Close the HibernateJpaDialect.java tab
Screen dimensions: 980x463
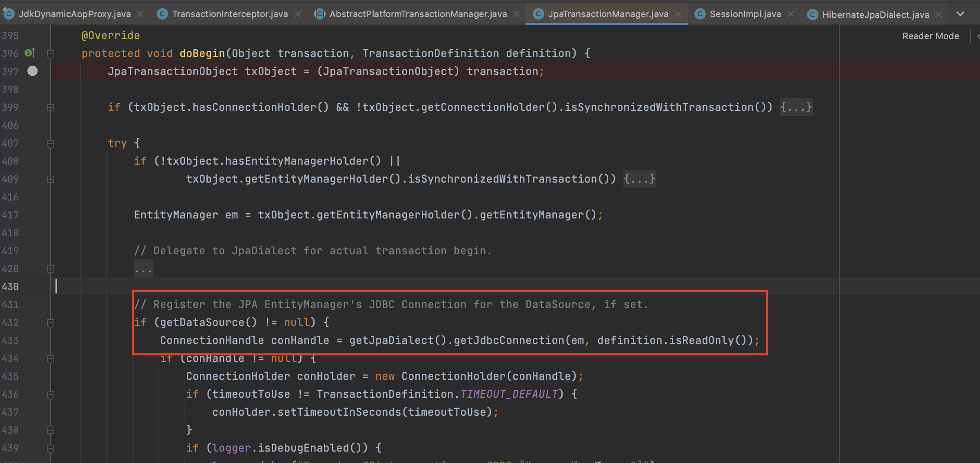click(x=938, y=15)
